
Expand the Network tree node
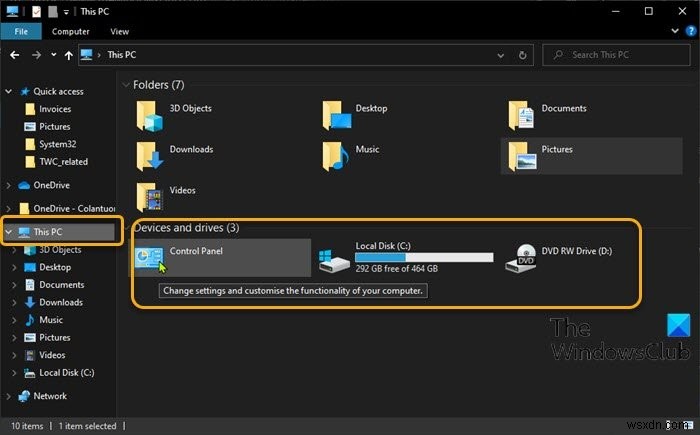pos(8,396)
